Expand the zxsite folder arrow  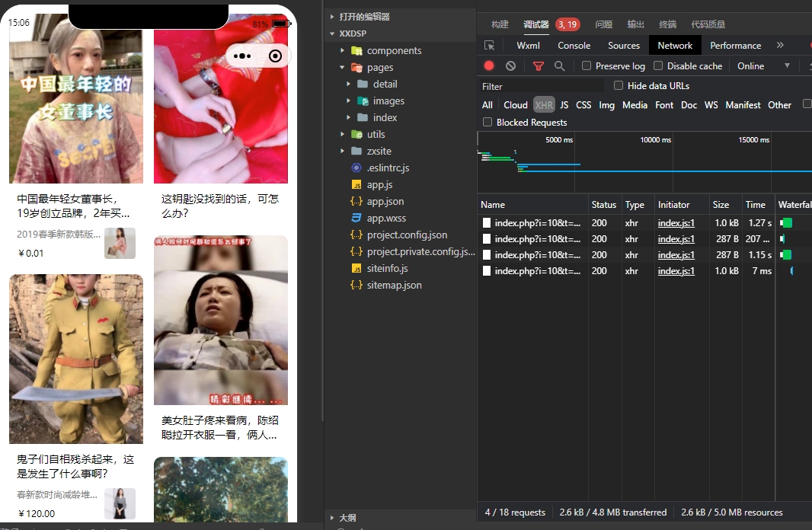(342, 151)
